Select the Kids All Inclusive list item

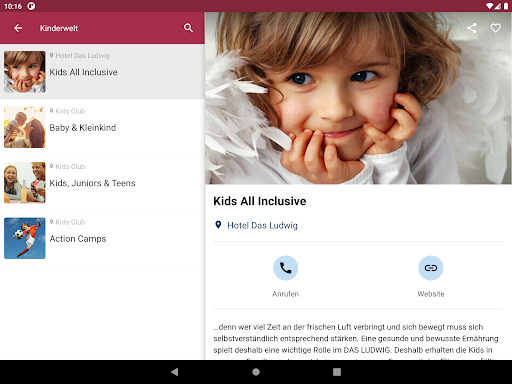[102, 72]
